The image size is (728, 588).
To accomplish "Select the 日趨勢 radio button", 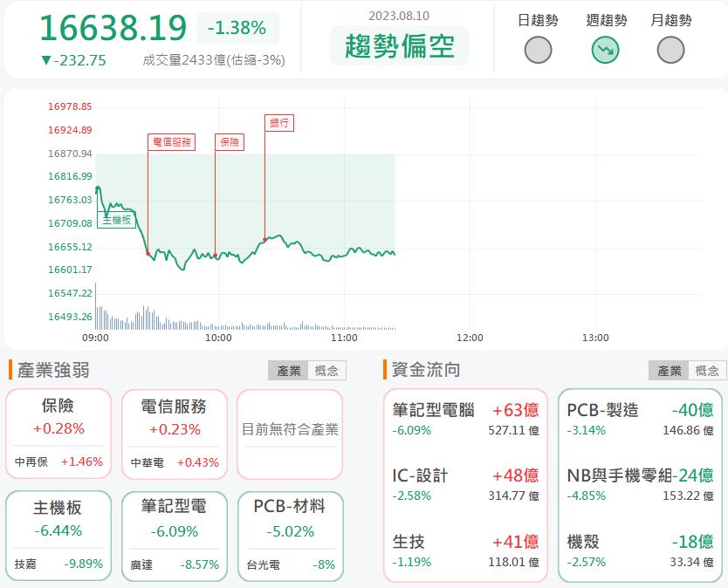I will pos(539,49).
